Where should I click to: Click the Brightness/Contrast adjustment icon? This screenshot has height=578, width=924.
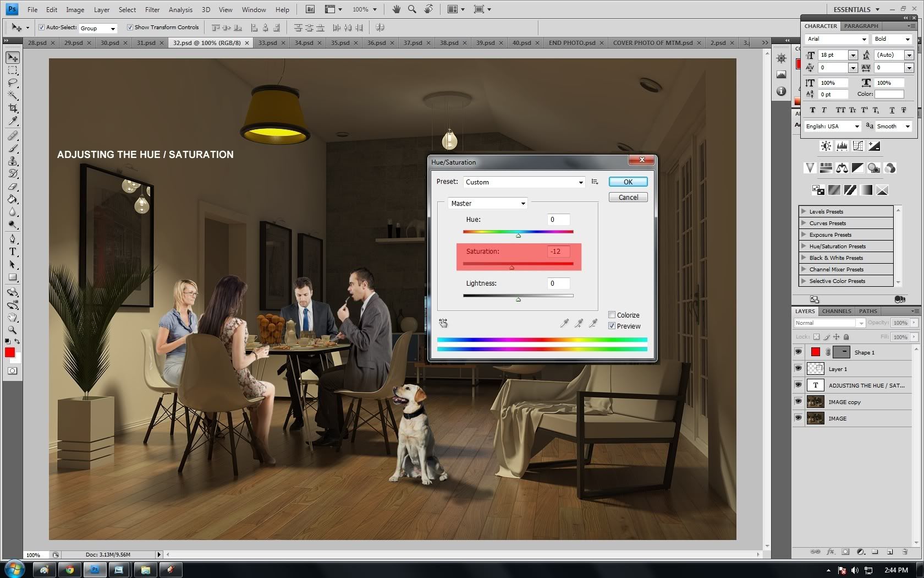(x=826, y=146)
